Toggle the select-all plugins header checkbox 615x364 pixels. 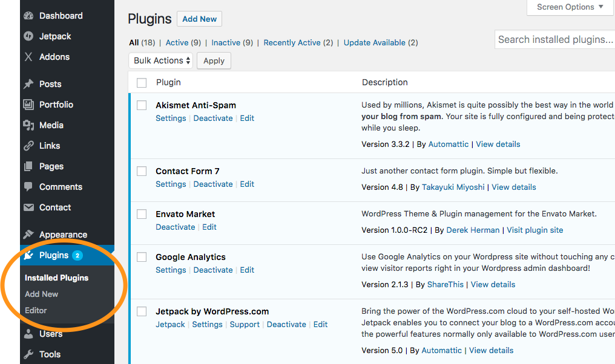tap(142, 83)
